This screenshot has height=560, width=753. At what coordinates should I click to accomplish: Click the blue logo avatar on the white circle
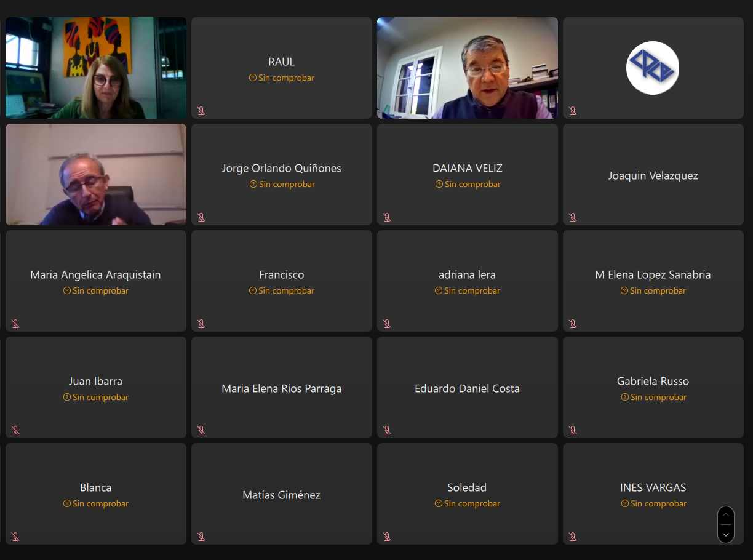coord(653,68)
